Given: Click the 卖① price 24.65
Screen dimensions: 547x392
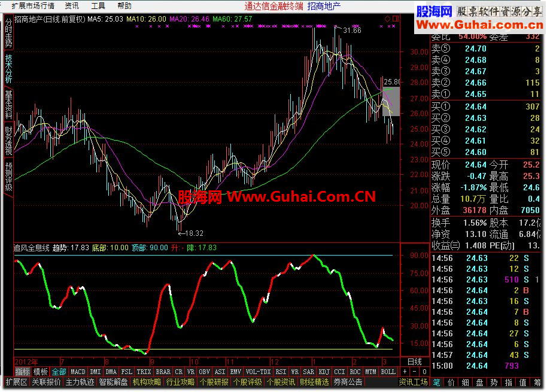Looking at the screenshot, I should coord(476,94).
